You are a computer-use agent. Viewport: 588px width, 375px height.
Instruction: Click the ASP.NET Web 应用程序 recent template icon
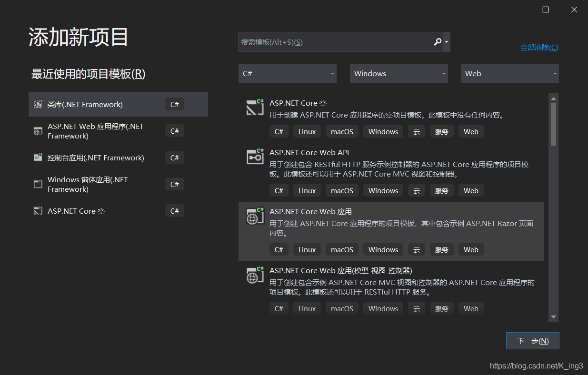point(38,131)
